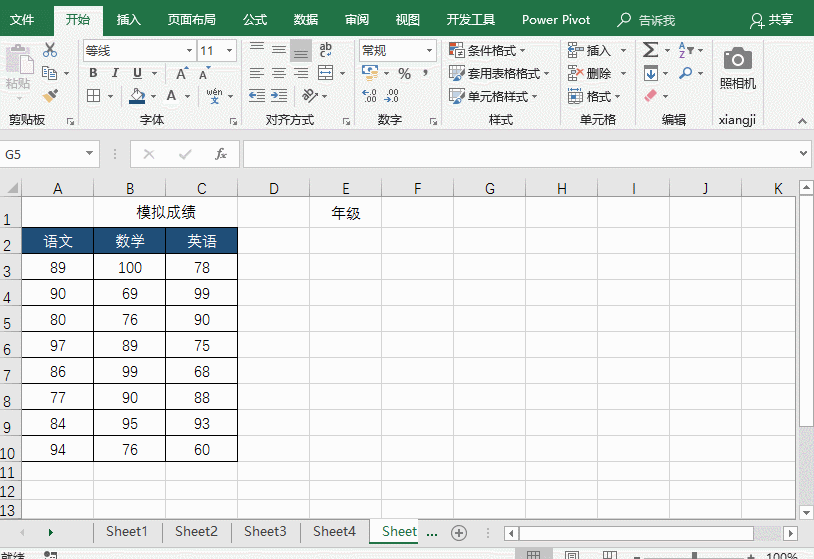814x559 pixels.
Task: Open the number format 常规 dropdown
Action: [429, 50]
